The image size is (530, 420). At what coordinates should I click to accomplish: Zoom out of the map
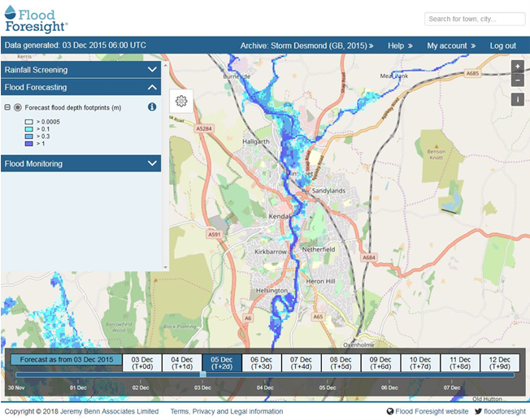tap(518, 80)
